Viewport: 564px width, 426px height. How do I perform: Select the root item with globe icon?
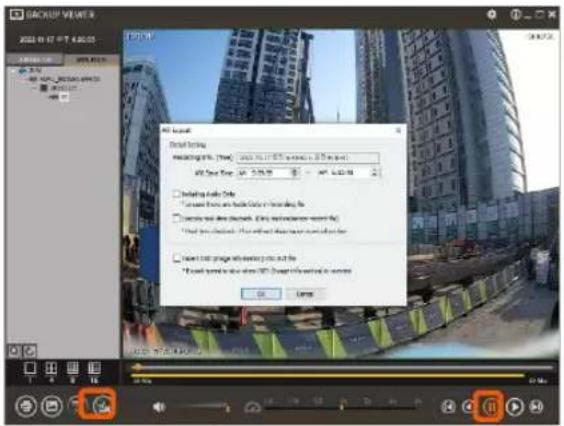coord(31,71)
